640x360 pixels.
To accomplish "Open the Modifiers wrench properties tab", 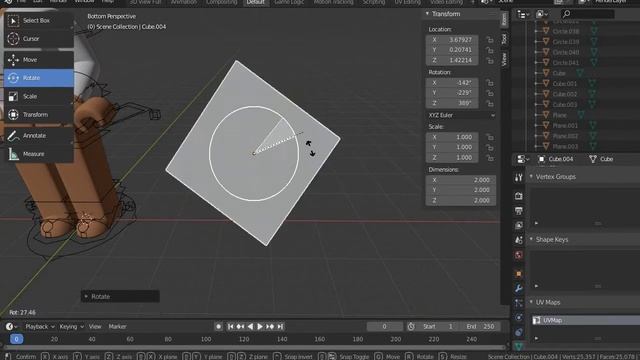I will (x=518, y=288).
